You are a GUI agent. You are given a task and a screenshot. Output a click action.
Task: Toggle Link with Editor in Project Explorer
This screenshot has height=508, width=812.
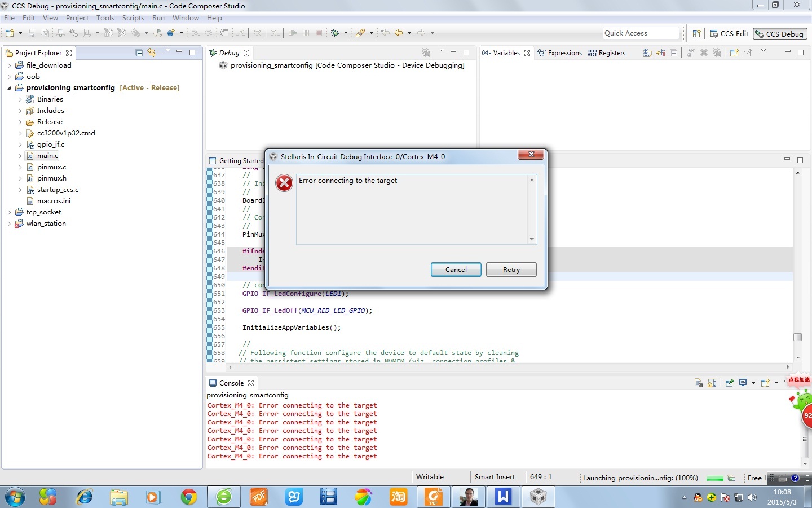coord(152,52)
